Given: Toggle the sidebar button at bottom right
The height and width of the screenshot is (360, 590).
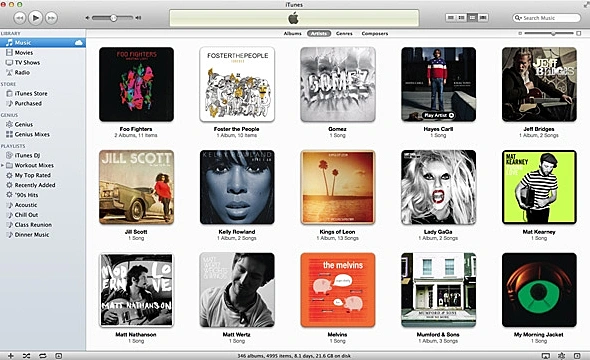Looking at the screenshot, I should 577,355.
